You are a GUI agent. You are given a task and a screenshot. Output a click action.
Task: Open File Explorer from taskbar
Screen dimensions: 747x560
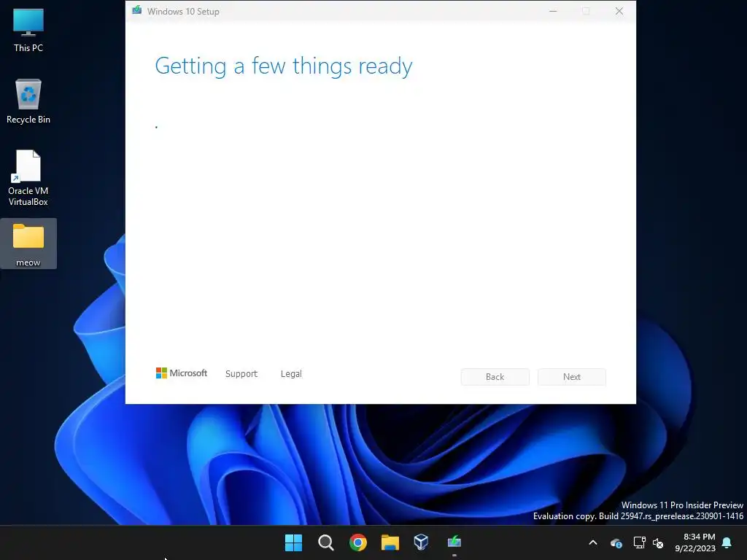click(x=390, y=542)
